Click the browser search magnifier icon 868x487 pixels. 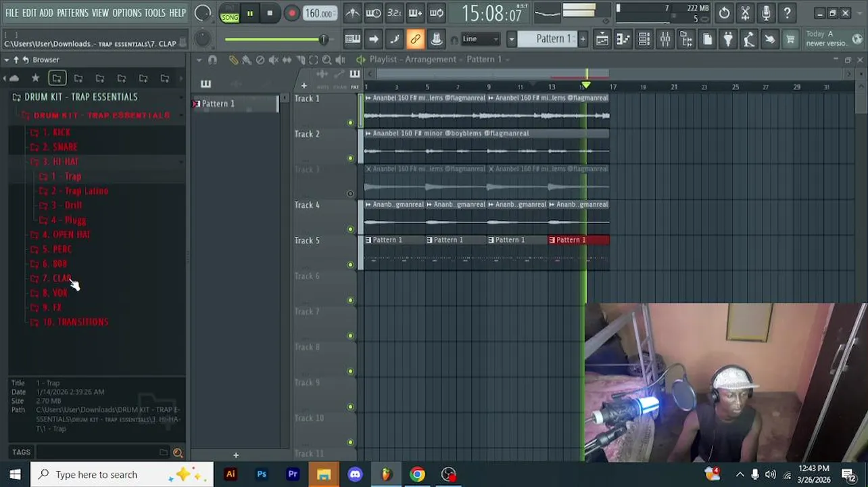pyautogui.click(x=178, y=453)
